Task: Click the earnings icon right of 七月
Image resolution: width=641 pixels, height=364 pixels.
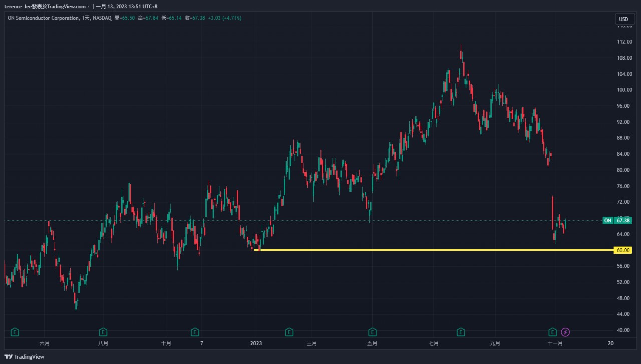Action: tap(460, 332)
